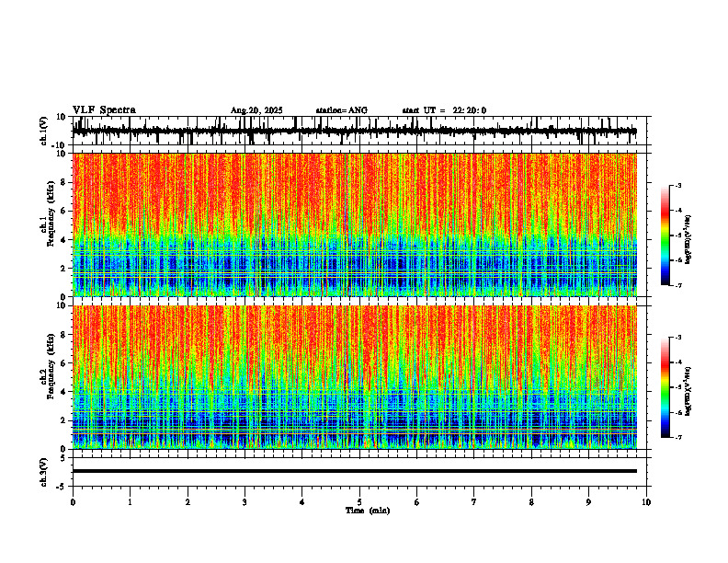Click time axis tick label '9'
The width and height of the screenshot is (728, 563).
click(x=588, y=502)
